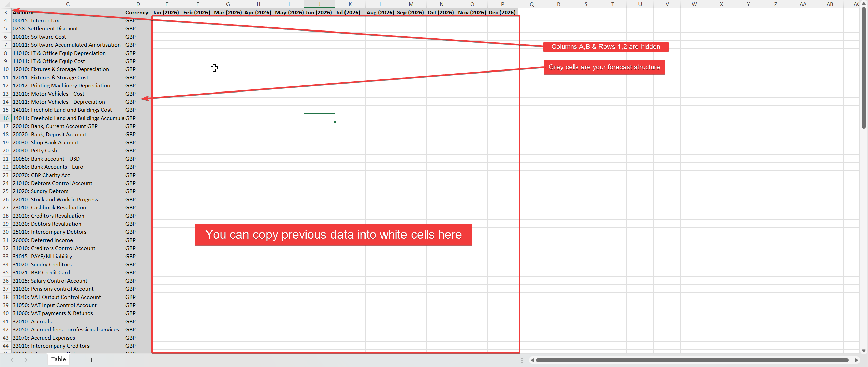Click horizontal scrollbar left arrow
Viewport: 868px width, 367px height.
532,360
